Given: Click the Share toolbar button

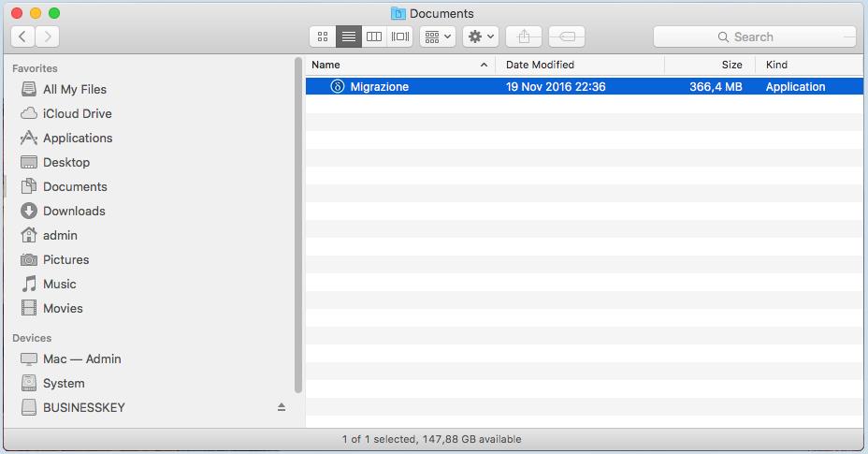Looking at the screenshot, I should point(524,37).
